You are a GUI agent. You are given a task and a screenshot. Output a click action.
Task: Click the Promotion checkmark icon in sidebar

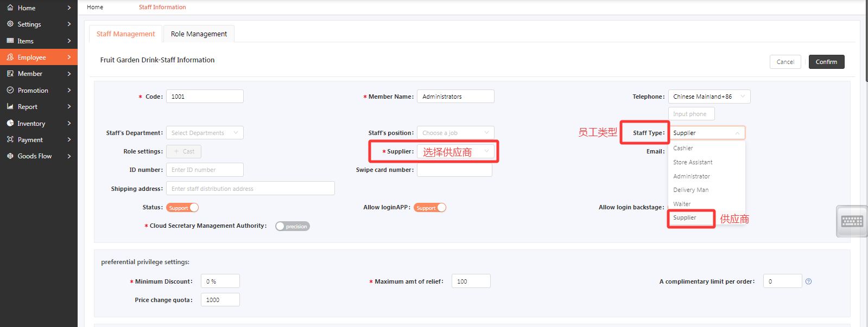tap(10, 90)
